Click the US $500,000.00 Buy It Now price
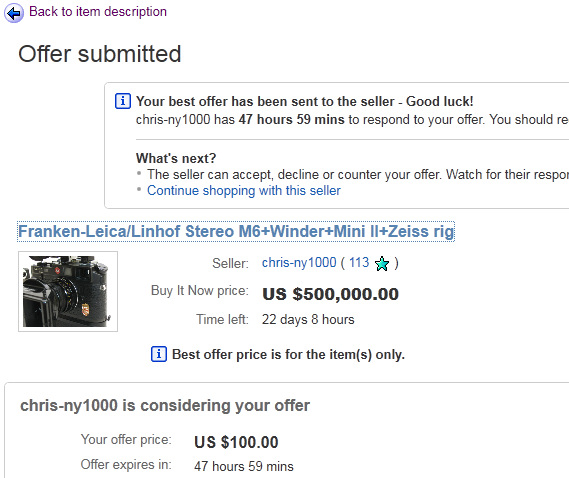This screenshot has width=569, height=478. (x=330, y=294)
